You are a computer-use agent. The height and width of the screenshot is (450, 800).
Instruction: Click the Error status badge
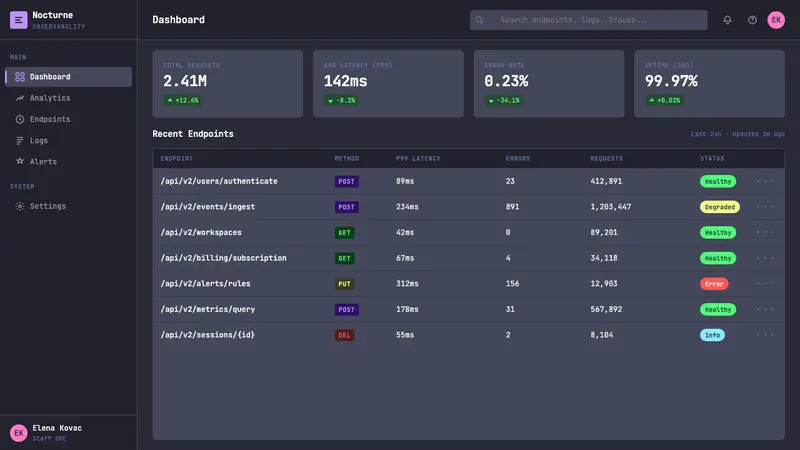pos(714,284)
